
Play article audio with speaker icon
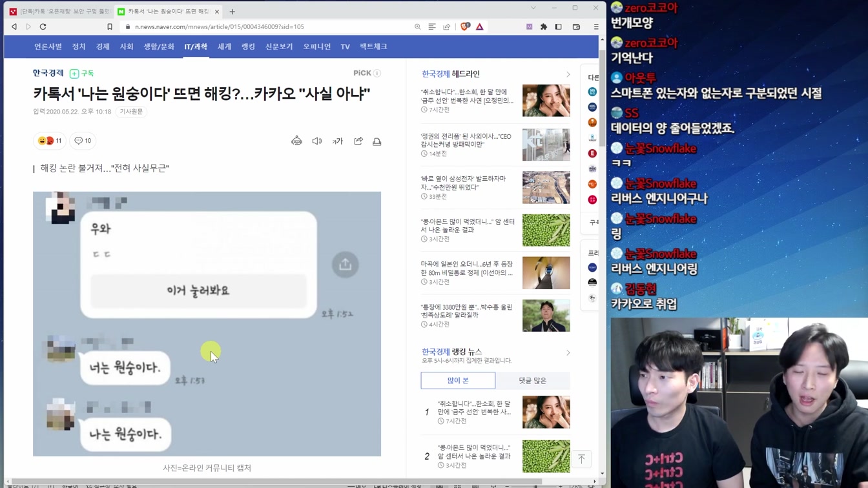317,141
